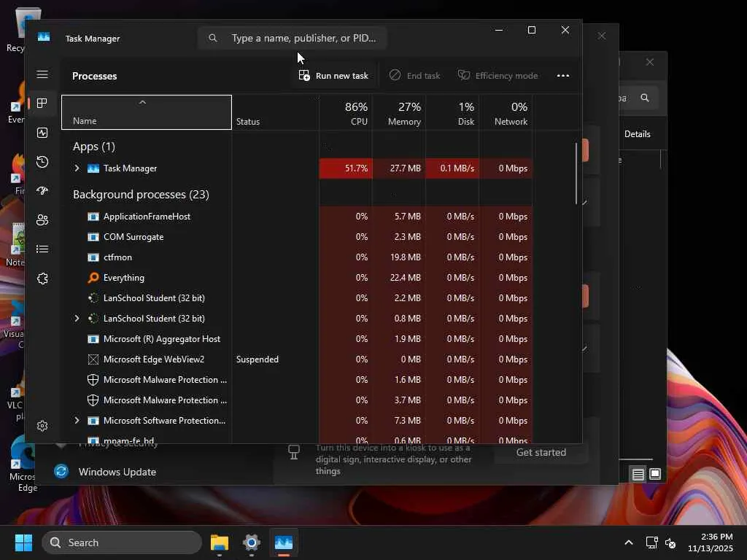This screenshot has width=747, height=560.
Task: Open the Users sidebar icon
Action: tap(42, 220)
